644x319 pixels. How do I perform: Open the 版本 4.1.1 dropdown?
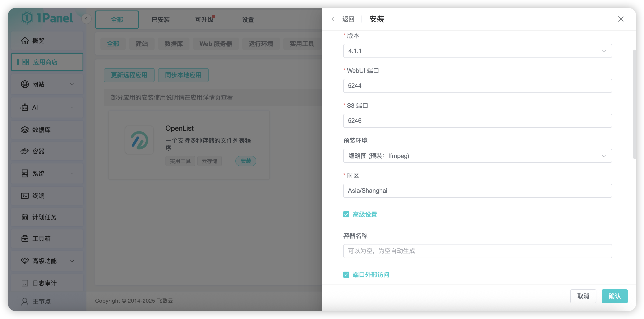477,51
